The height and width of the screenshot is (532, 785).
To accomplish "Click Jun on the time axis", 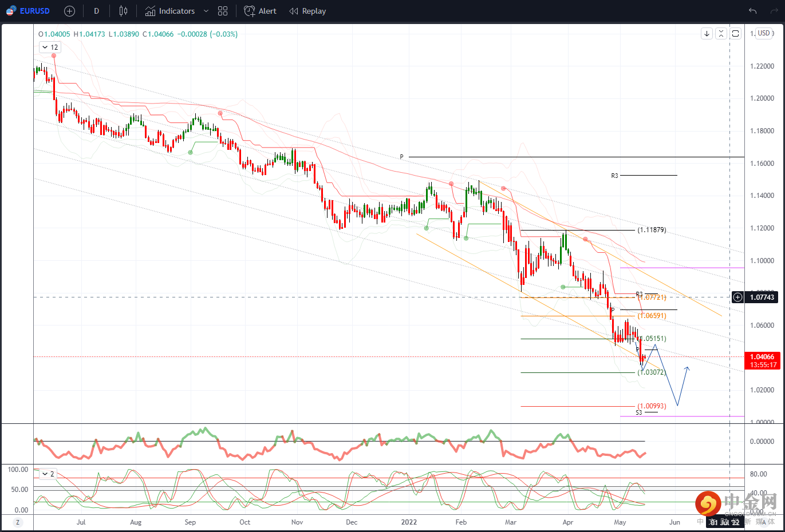I will 674,522.
